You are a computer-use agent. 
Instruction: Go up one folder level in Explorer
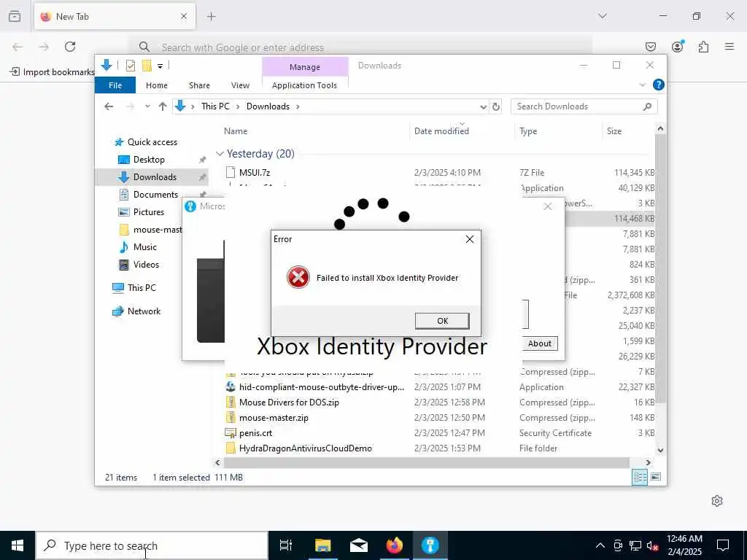coord(163,106)
